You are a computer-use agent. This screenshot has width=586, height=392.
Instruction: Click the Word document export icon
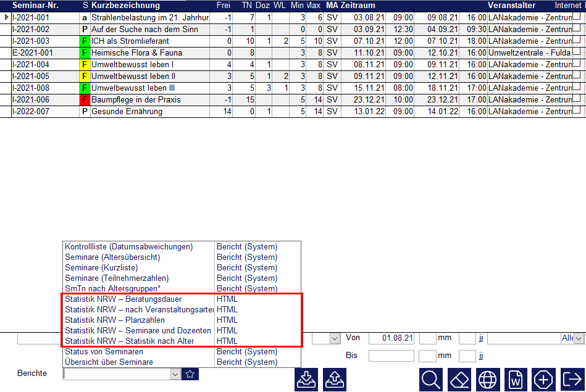point(516,379)
